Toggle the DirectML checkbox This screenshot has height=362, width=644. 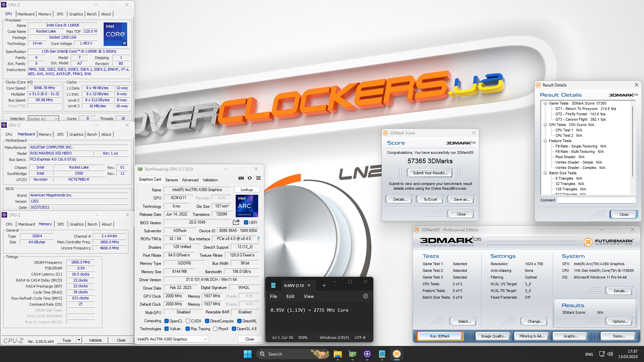point(239,321)
